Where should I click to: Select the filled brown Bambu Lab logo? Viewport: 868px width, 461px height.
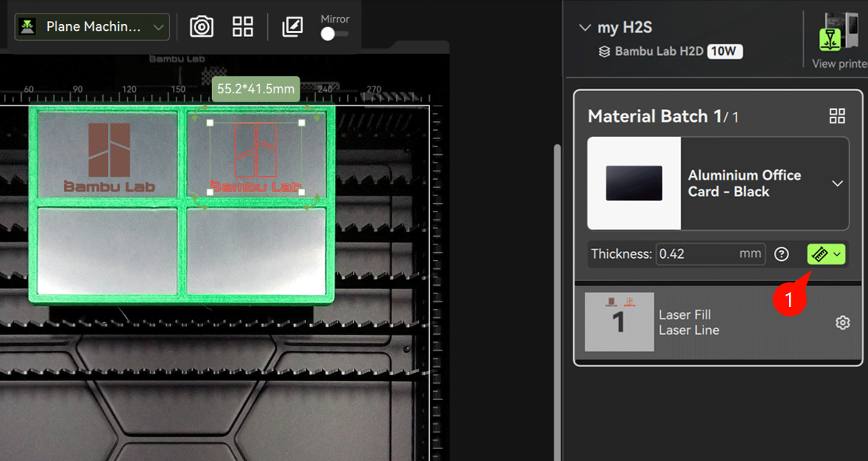(x=109, y=157)
